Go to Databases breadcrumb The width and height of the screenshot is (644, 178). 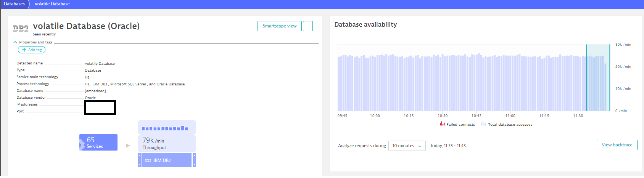pos(14,4)
